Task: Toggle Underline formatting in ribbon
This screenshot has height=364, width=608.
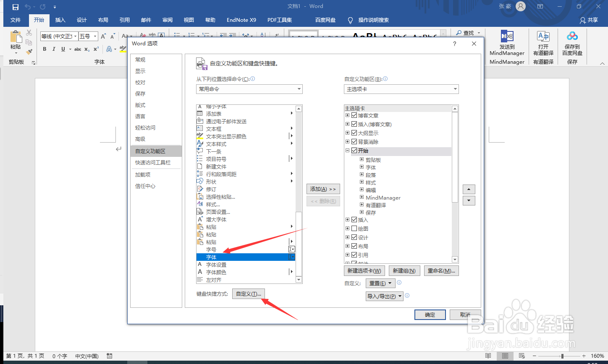Action: [x=63, y=49]
